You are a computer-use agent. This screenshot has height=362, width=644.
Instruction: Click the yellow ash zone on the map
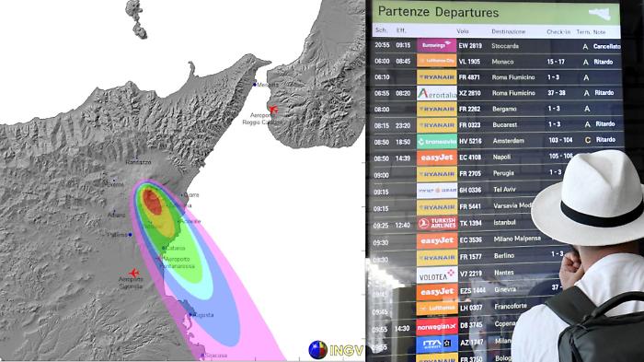(165, 225)
